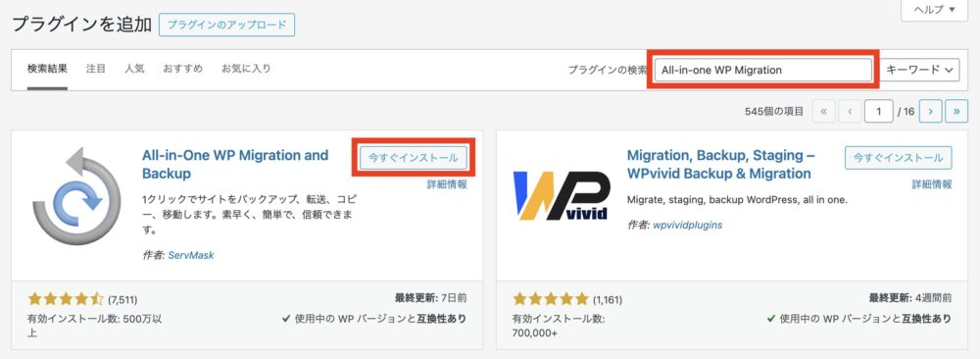Click the star rating with 1,161 reviews
This screenshot has height=359, width=980.
551,299
